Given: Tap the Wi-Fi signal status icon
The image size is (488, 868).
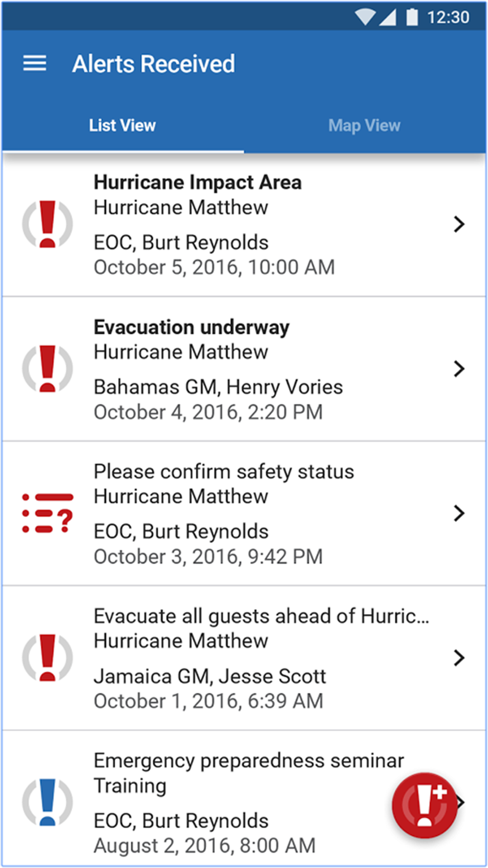Looking at the screenshot, I should pos(365,17).
